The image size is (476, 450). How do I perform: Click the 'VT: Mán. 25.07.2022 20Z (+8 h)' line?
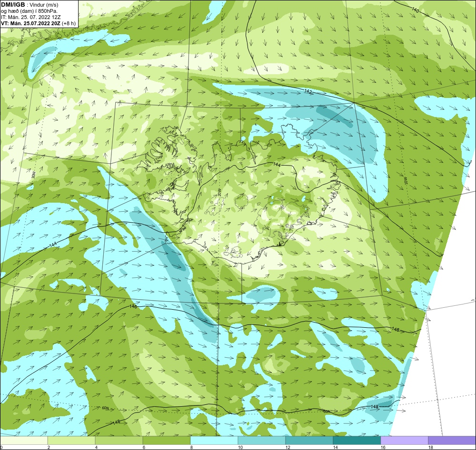pos(38,23)
